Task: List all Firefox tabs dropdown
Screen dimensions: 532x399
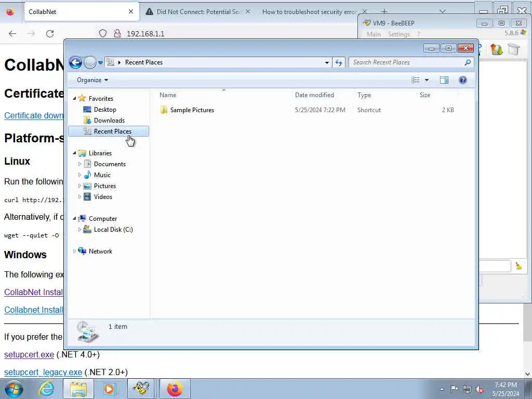Action: click(x=443, y=12)
